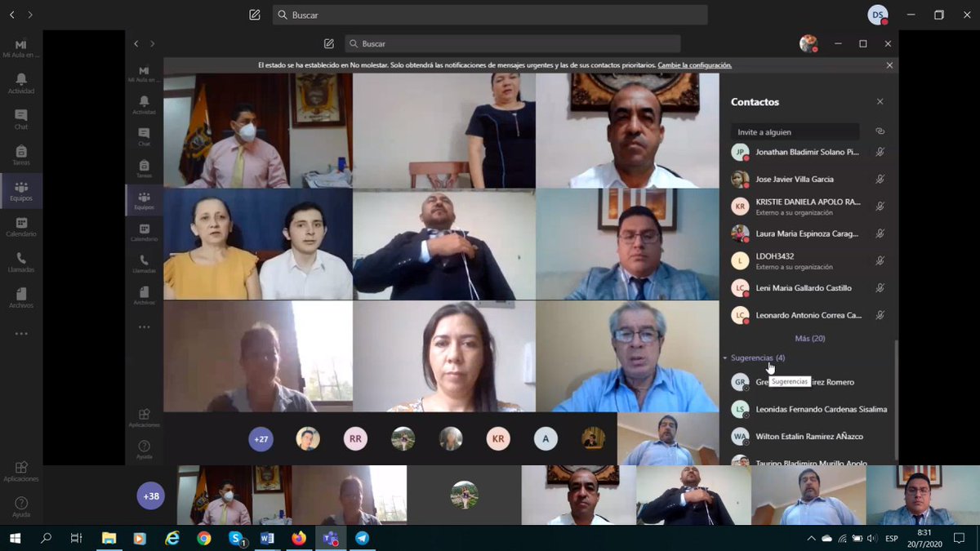Open Archivos in the inner shared Teams sidebar
Image resolution: width=980 pixels, height=551 pixels.
click(144, 295)
